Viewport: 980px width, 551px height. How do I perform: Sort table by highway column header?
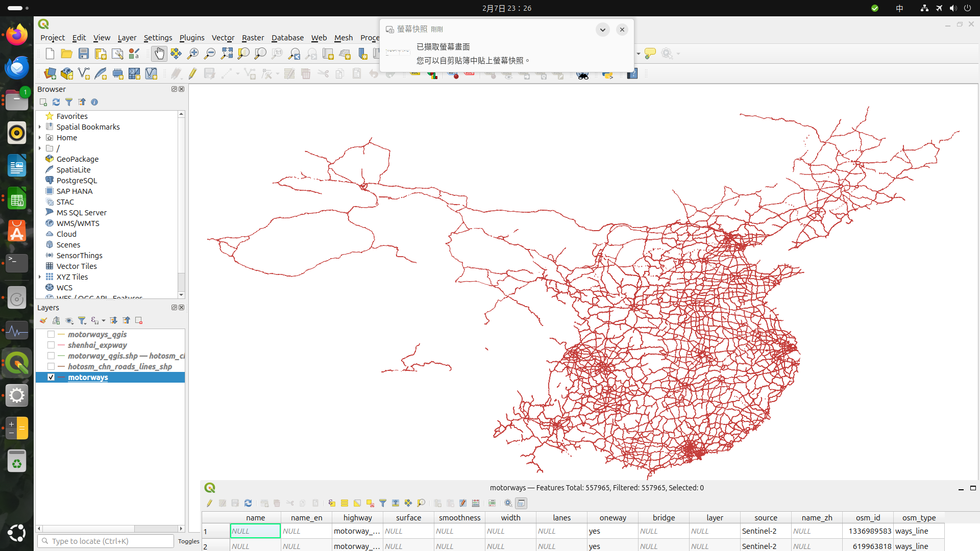pos(357,517)
